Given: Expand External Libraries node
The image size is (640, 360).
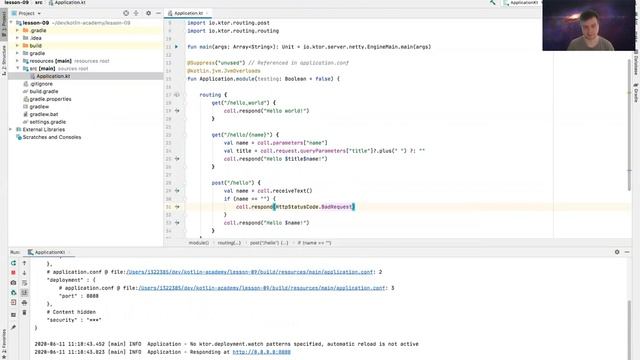Looking at the screenshot, I should tap(11, 129).
